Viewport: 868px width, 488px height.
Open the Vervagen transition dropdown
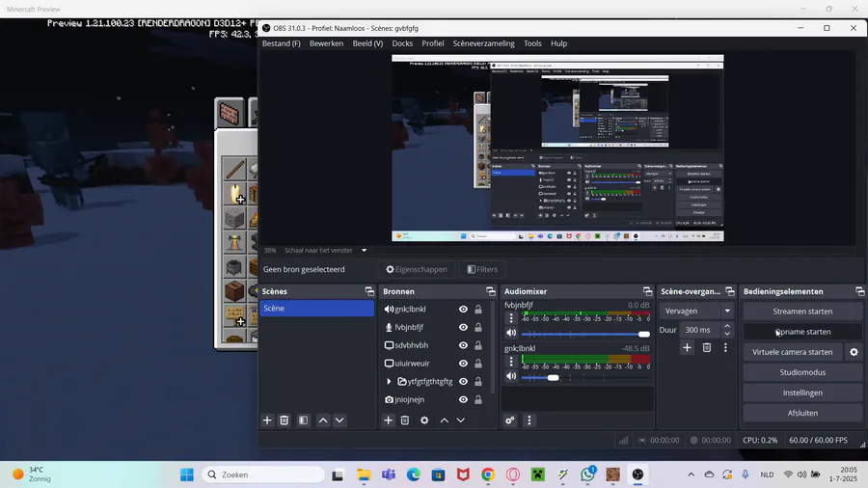coord(696,311)
